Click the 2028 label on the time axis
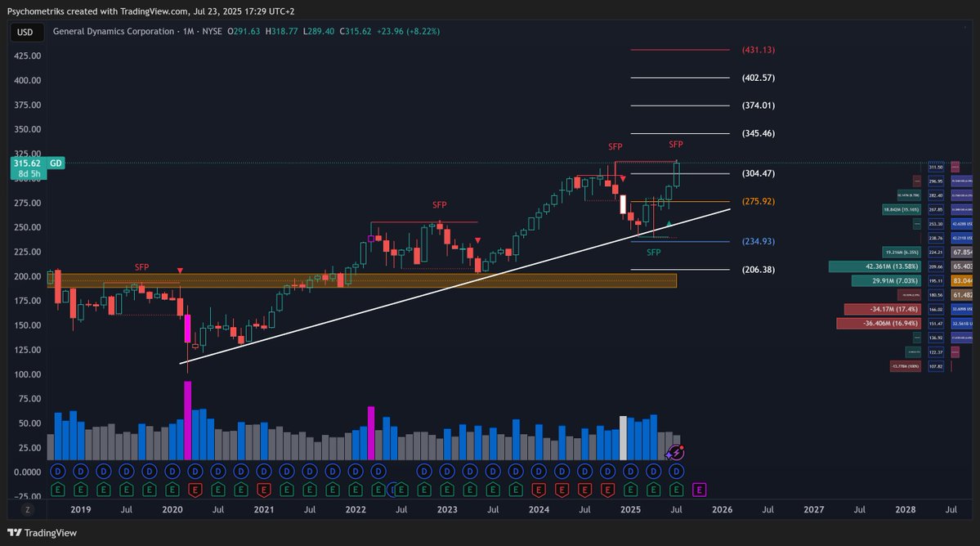This screenshot has height=546, width=980. (x=905, y=510)
